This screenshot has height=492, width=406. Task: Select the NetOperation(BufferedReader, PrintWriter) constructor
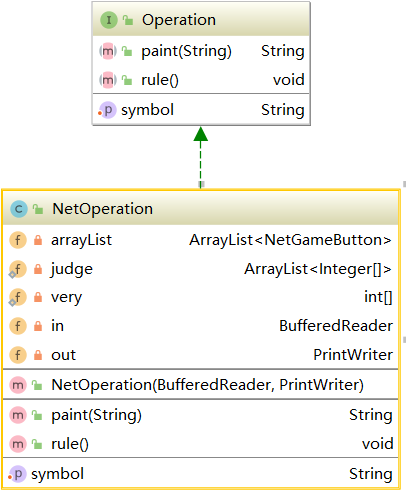coord(200,385)
